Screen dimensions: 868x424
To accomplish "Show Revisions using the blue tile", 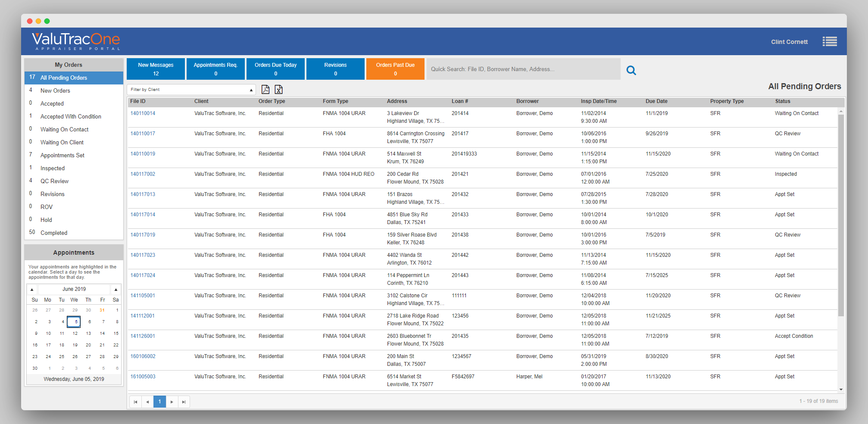I will point(335,69).
